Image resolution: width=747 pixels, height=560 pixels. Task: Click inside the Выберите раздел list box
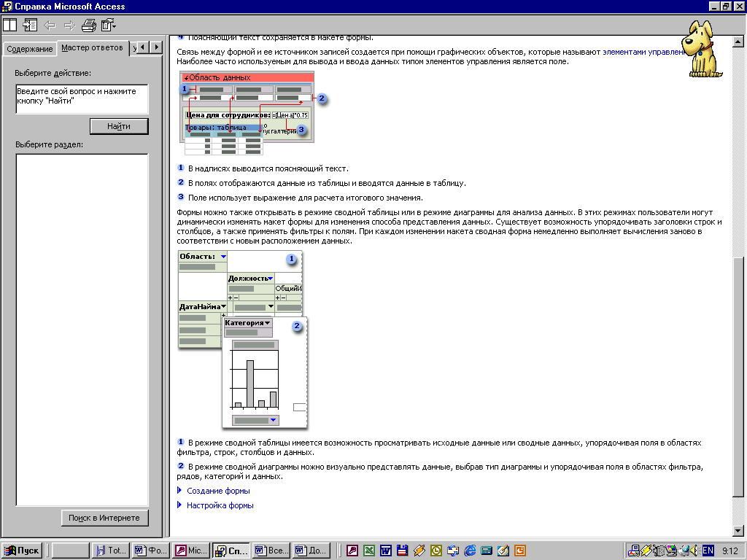[x=82, y=330]
